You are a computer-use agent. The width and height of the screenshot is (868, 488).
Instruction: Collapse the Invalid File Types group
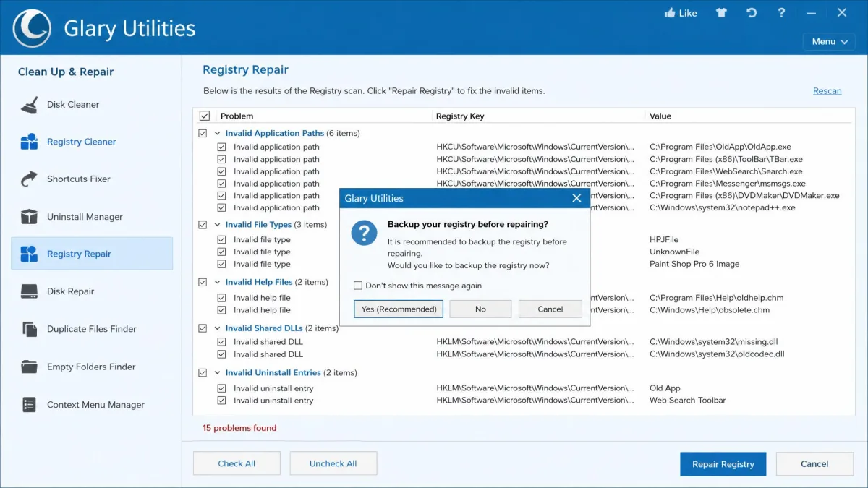pos(217,225)
